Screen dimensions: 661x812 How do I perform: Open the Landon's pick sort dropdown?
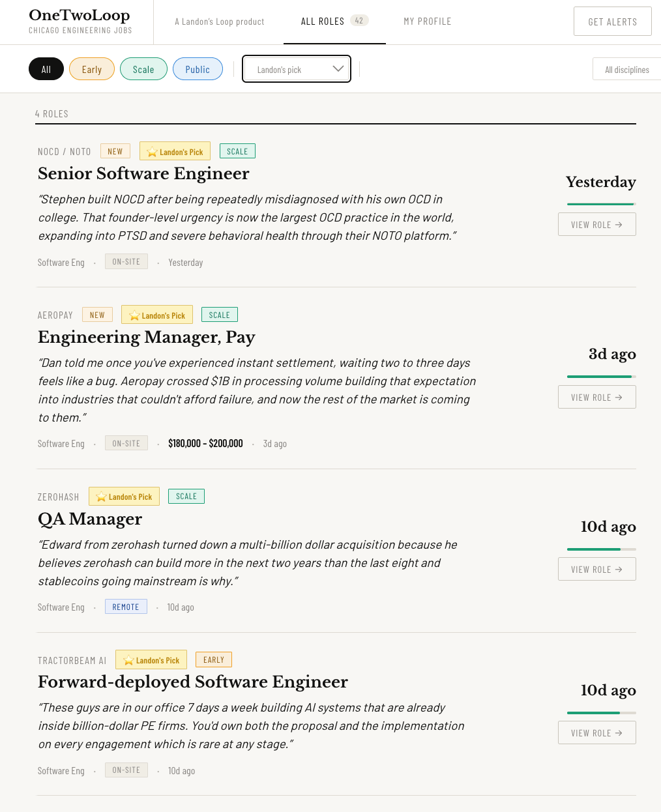[297, 69]
